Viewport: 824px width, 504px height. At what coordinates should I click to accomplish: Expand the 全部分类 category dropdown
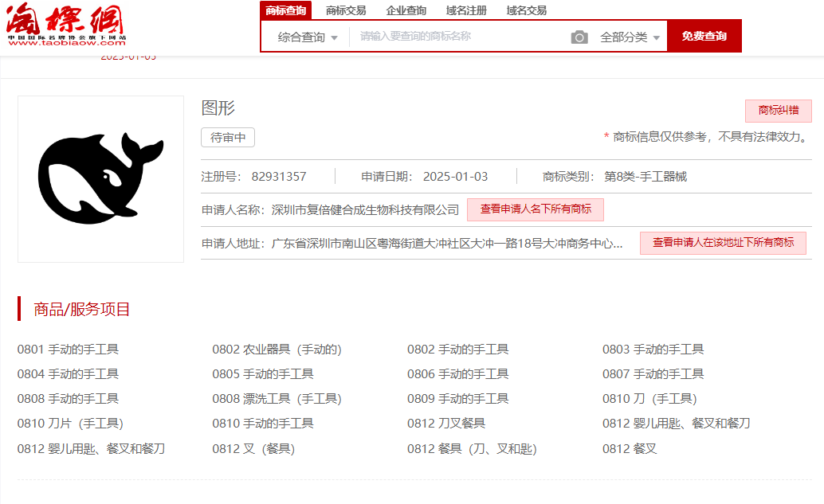630,37
